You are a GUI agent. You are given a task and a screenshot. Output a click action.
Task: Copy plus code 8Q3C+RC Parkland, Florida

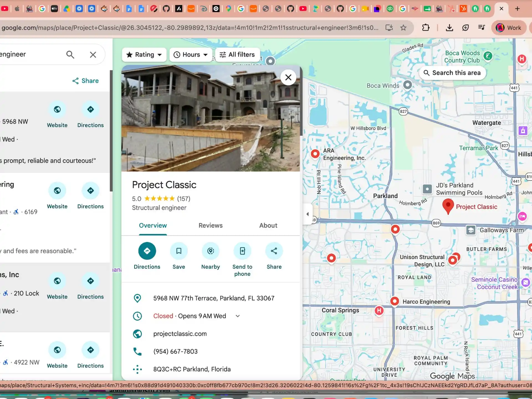[x=192, y=369]
